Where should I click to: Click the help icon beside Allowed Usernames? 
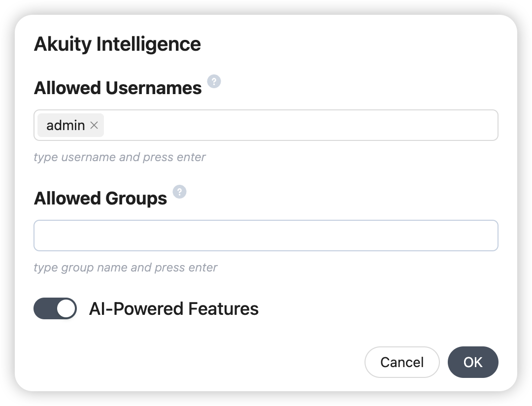(x=214, y=81)
